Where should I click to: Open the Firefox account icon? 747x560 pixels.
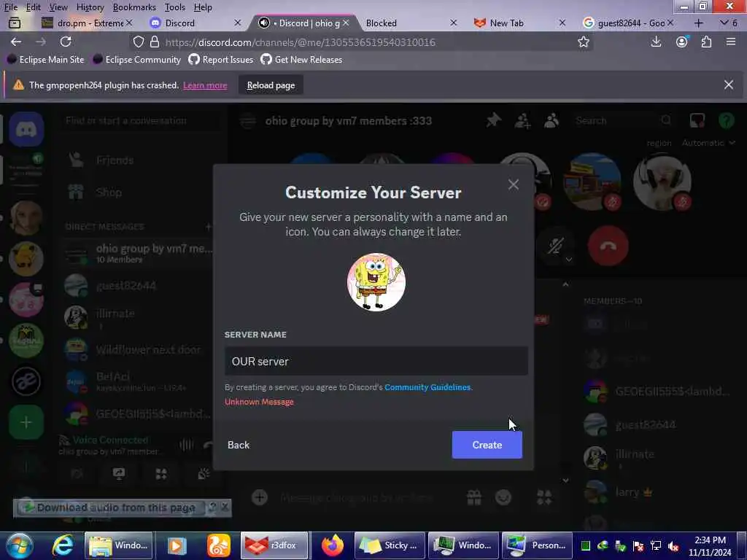(682, 42)
